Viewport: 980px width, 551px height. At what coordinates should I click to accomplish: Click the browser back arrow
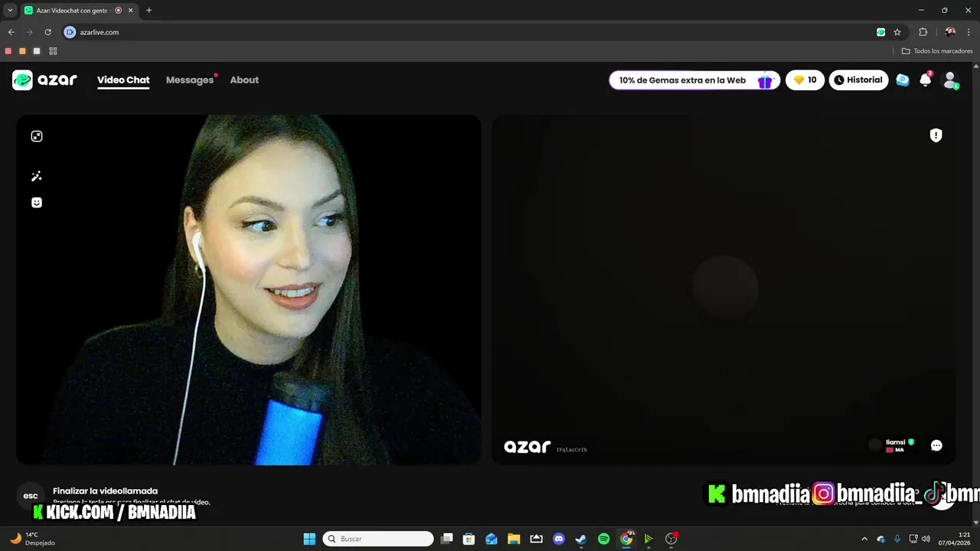pyautogui.click(x=11, y=32)
